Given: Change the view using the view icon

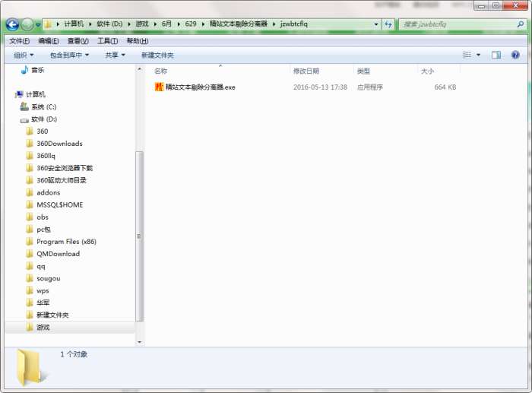Looking at the screenshot, I should click(467, 55).
